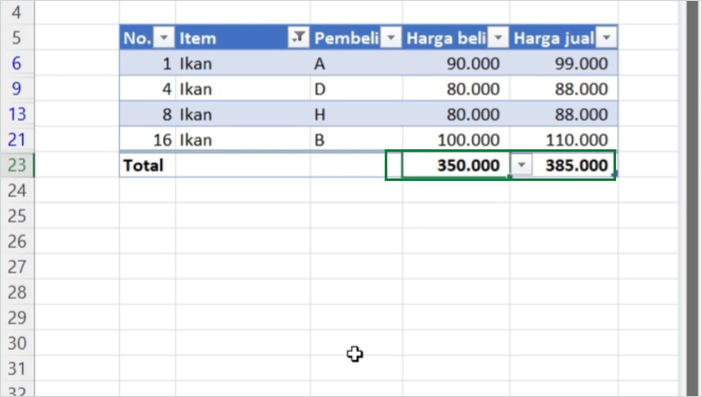Image resolution: width=702 pixels, height=397 pixels.
Task: Select the Ikan cell in row 13
Action: (x=243, y=115)
